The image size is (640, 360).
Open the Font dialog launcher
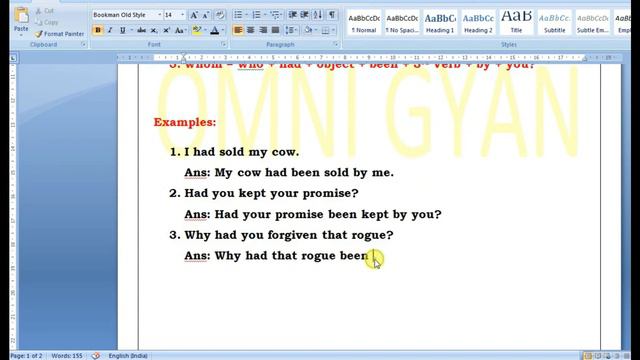224,44
